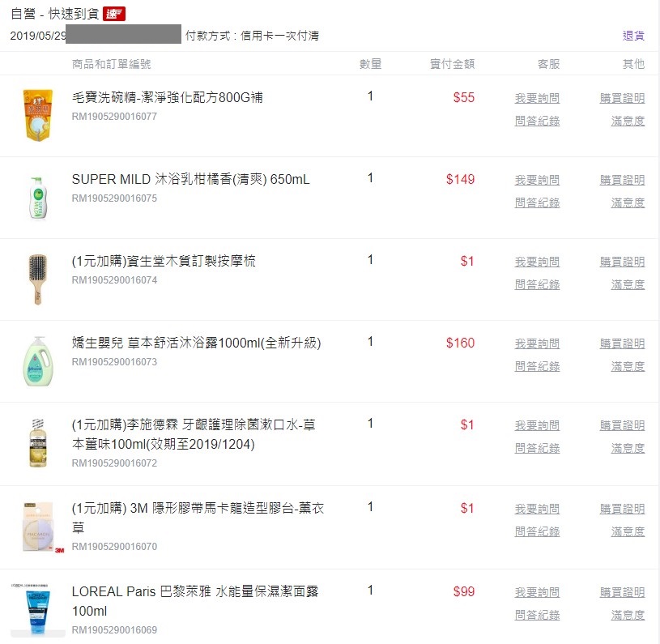Click the wooden massage comb product image
The width and height of the screenshot is (660, 644).
[x=37, y=279]
